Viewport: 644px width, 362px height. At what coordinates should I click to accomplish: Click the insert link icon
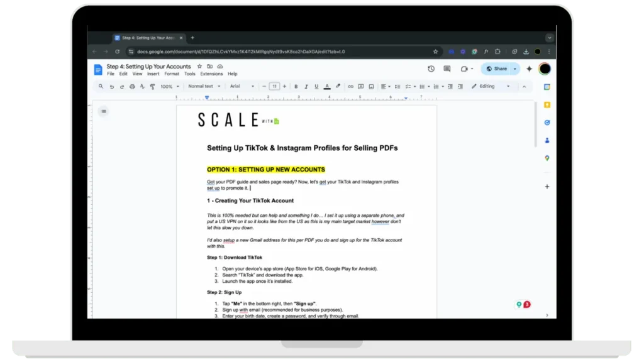point(351,87)
